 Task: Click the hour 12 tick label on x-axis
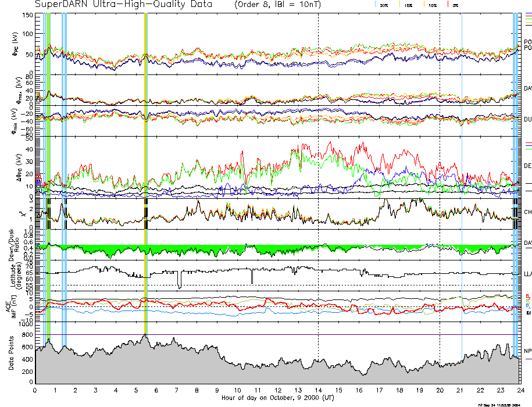(277, 391)
